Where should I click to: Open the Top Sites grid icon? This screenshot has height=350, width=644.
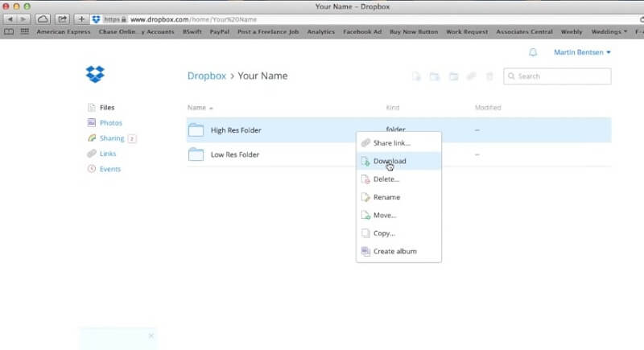click(x=25, y=31)
